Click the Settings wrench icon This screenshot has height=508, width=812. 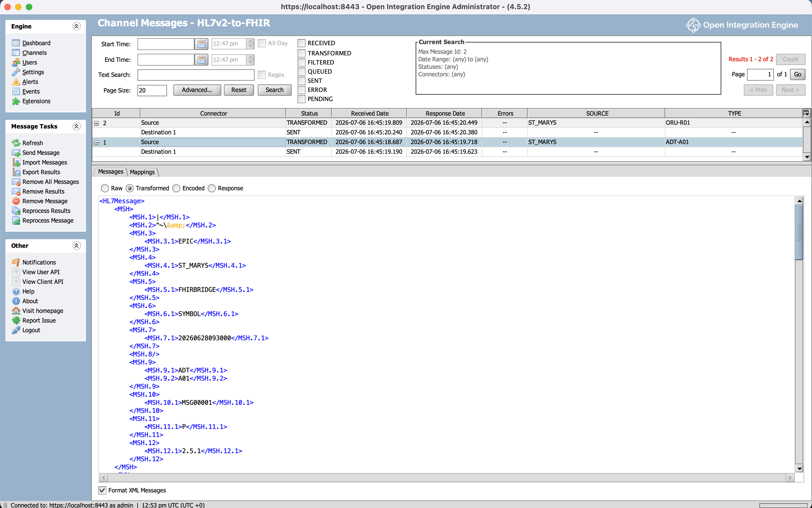(16, 72)
